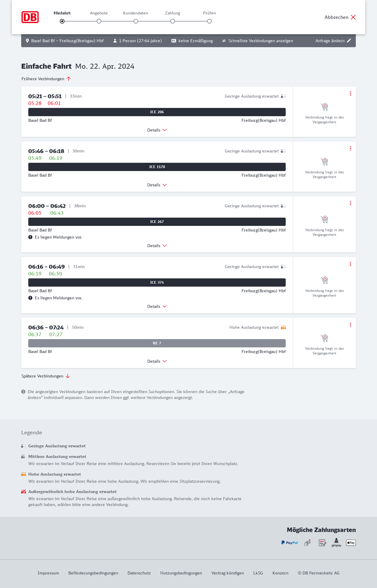Click the giropay payment icon
The height and width of the screenshot is (588, 377).
(336, 543)
